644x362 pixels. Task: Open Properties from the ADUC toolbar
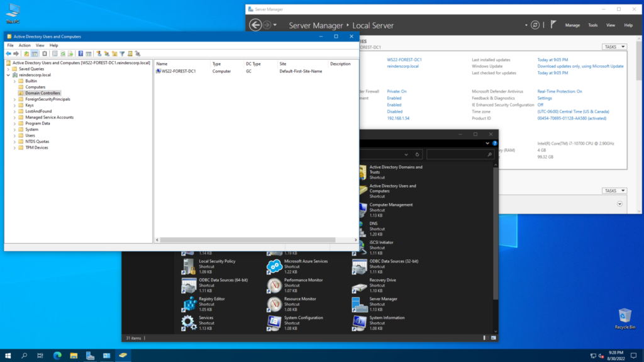coord(55,54)
